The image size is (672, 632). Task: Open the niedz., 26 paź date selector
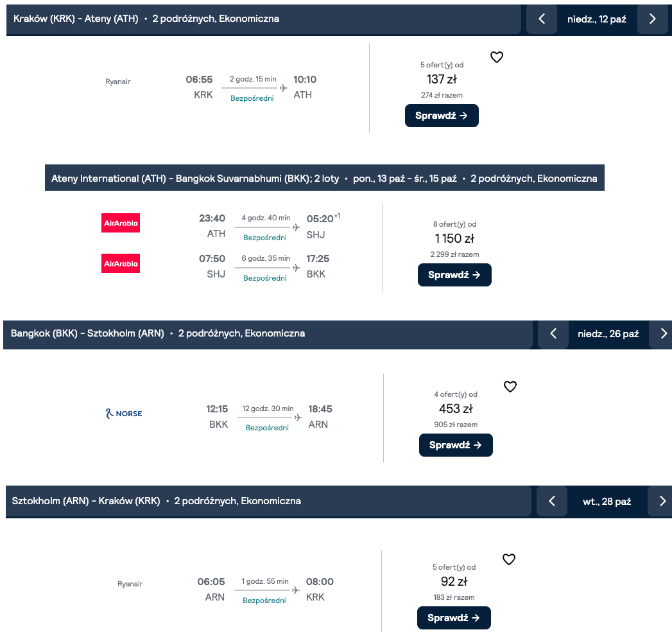coord(608,333)
